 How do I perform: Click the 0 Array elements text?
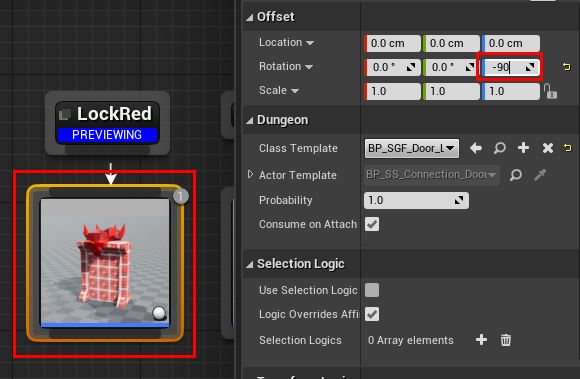[411, 340]
